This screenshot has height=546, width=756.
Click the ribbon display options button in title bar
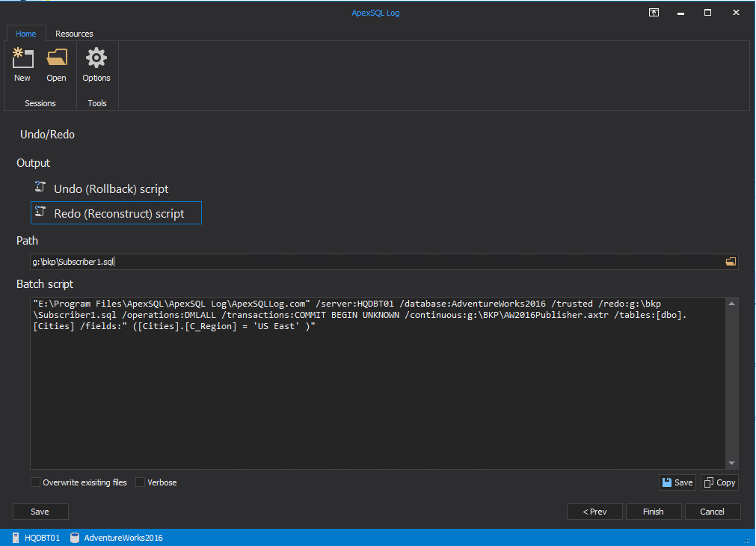pyautogui.click(x=654, y=13)
